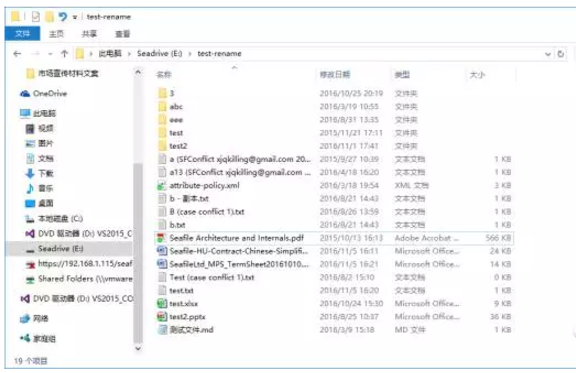This screenshot has width=576, height=373.
Task: Expand chevron after Seadrive (E:) in path
Action: click(190, 54)
